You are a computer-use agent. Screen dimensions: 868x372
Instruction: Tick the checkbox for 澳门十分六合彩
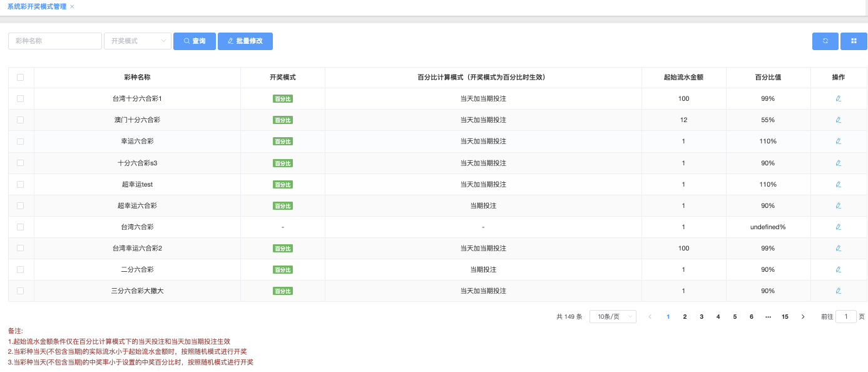[21, 120]
